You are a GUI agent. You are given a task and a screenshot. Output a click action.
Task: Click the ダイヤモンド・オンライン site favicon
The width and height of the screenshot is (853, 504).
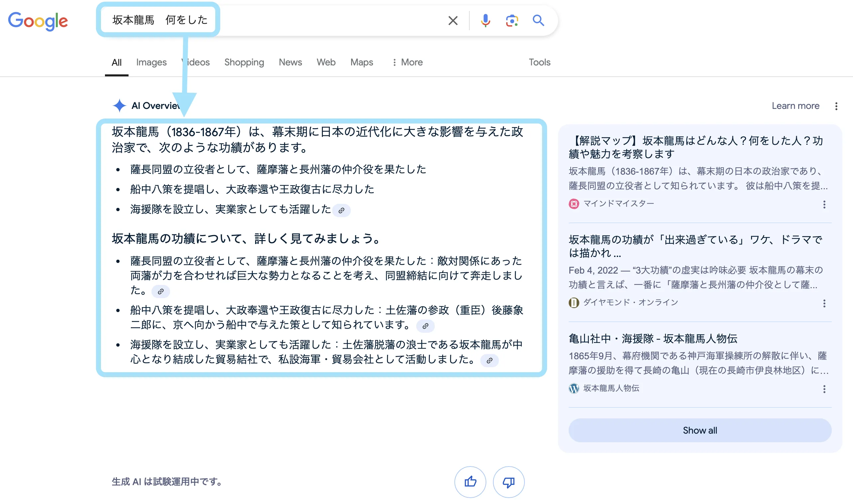tap(574, 302)
